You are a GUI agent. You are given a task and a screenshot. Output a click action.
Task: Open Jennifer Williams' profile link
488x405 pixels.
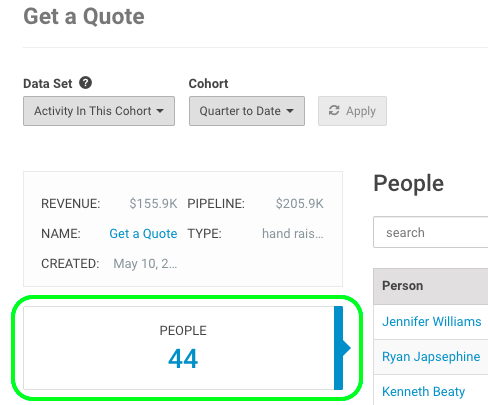point(432,322)
